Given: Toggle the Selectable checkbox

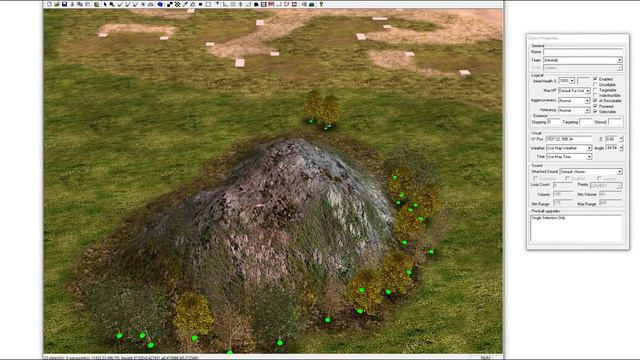Looking at the screenshot, I should click(595, 111).
